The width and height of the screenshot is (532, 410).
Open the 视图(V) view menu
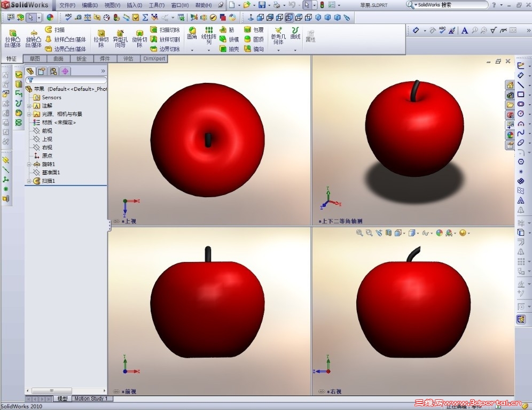click(112, 5)
